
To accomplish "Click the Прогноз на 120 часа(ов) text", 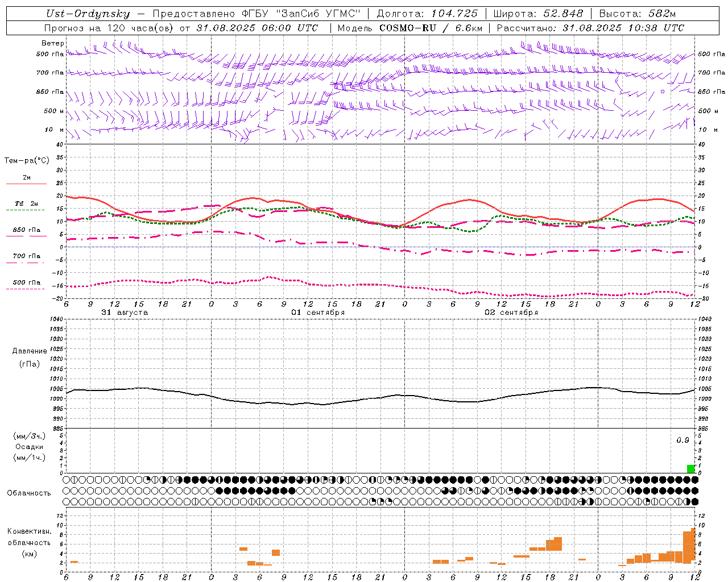I will 109,28.
